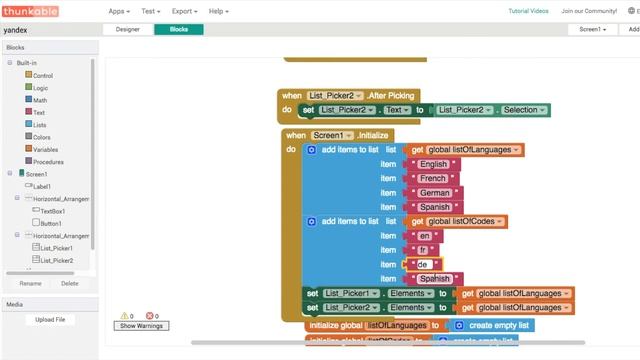Open the Text property dropdown in set block

coord(397,110)
